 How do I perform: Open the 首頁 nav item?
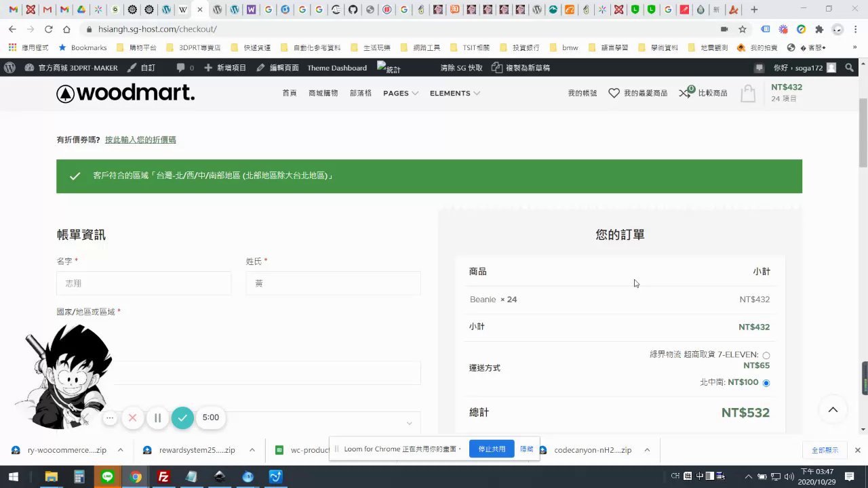point(290,94)
